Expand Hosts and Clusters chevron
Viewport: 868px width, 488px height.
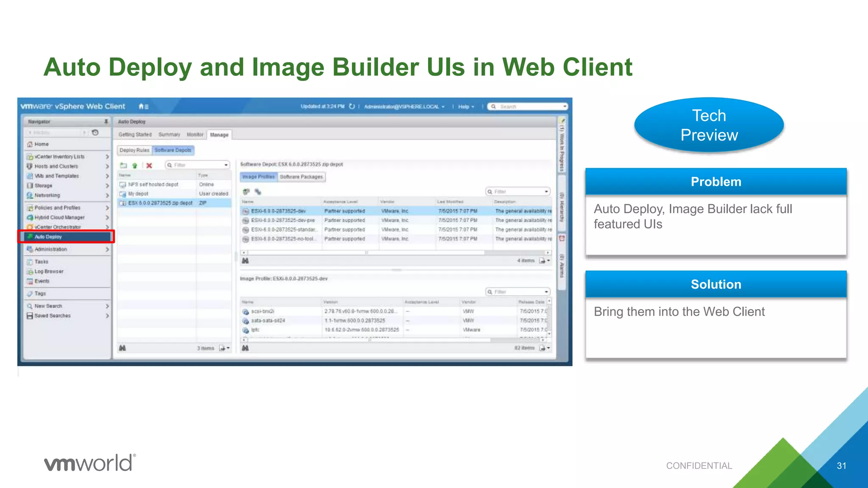point(107,166)
